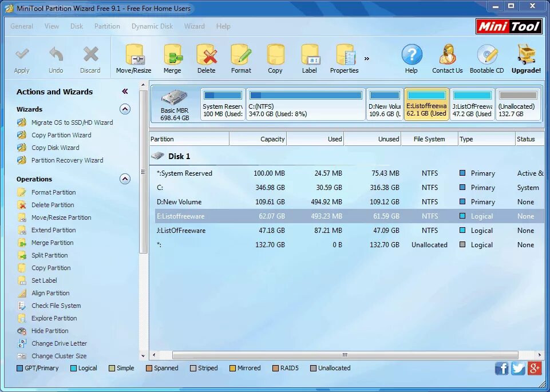The image size is (550, 392).
Task: Select the C:(NTFS) partition block in disk map
Action: coord(306,105)
